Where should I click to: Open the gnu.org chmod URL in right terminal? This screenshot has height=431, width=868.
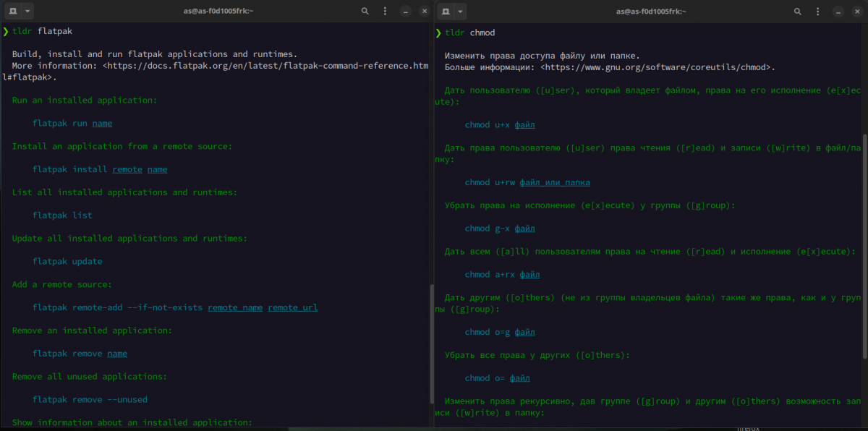[x=656, y=67]
